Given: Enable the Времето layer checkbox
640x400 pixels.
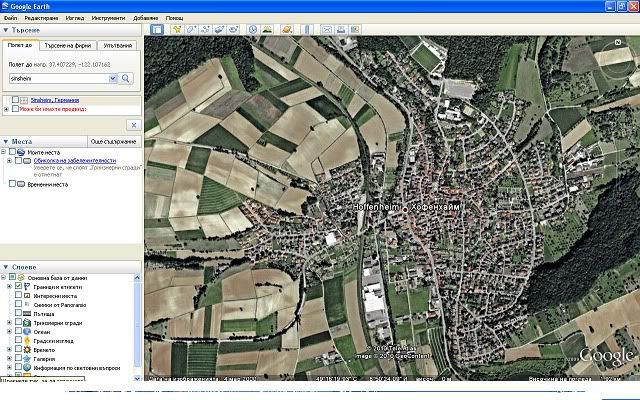Looking at the screenshot, I should [x=20, y=352].
